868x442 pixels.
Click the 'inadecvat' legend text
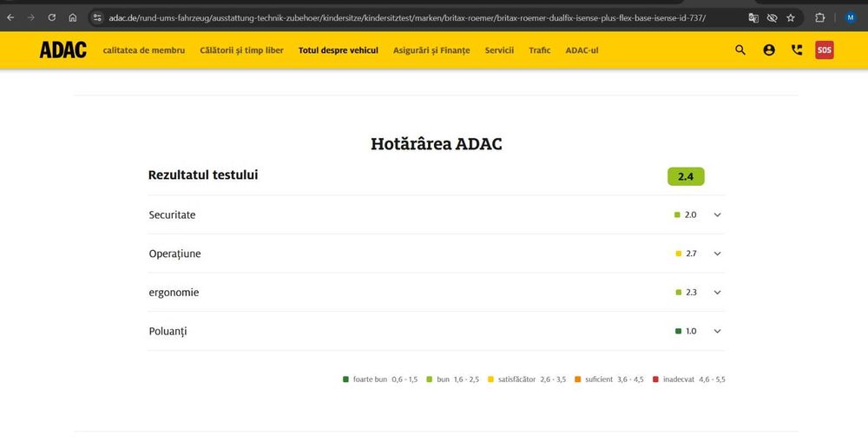tap(678, 379)
